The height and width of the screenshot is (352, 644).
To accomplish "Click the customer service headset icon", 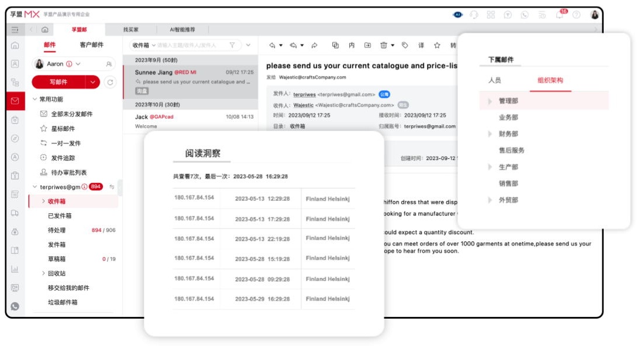I will [474, 15].
